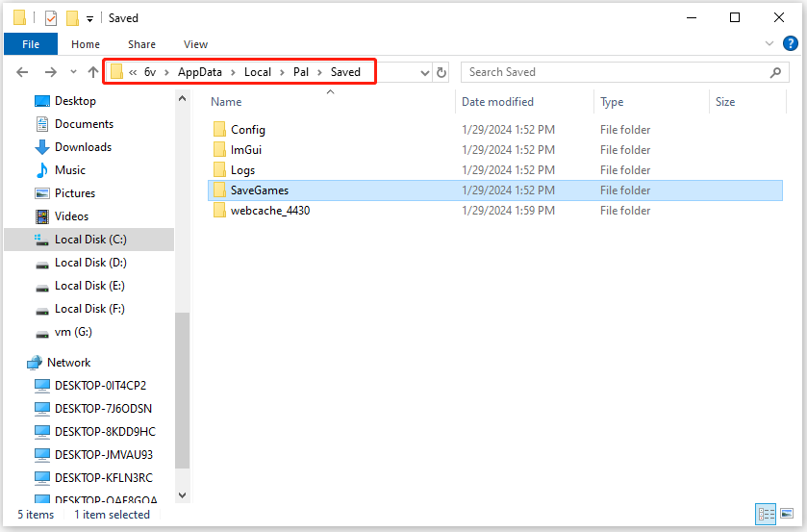The height and width of the screenshot is (532, 807).
Task: Go up one folder level
Action: pos(92,72)
